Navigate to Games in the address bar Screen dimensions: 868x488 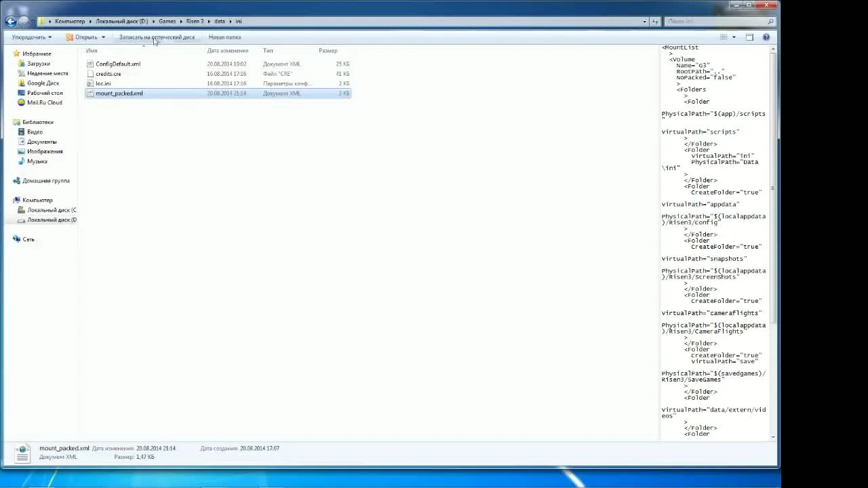point(167,22)
